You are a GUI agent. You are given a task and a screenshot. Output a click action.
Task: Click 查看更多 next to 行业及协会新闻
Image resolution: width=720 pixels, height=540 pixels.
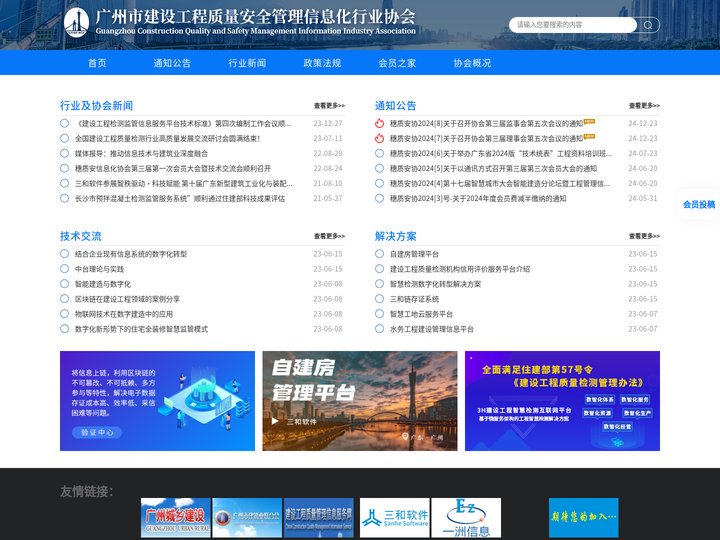point(329,106)
